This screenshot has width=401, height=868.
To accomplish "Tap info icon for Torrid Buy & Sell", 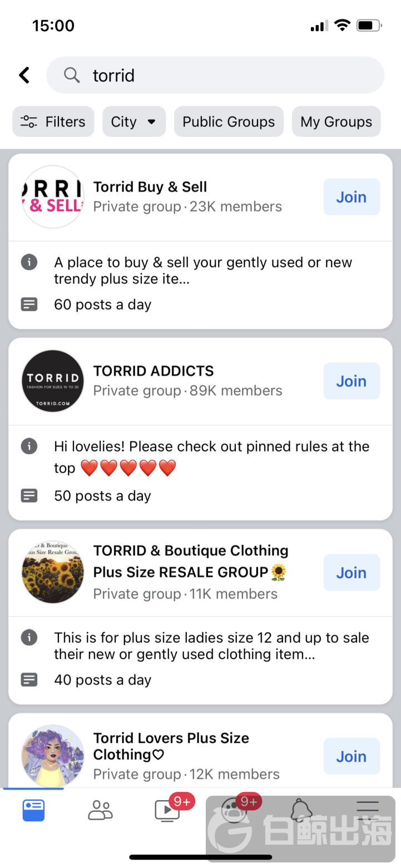I will coord(29,262).
